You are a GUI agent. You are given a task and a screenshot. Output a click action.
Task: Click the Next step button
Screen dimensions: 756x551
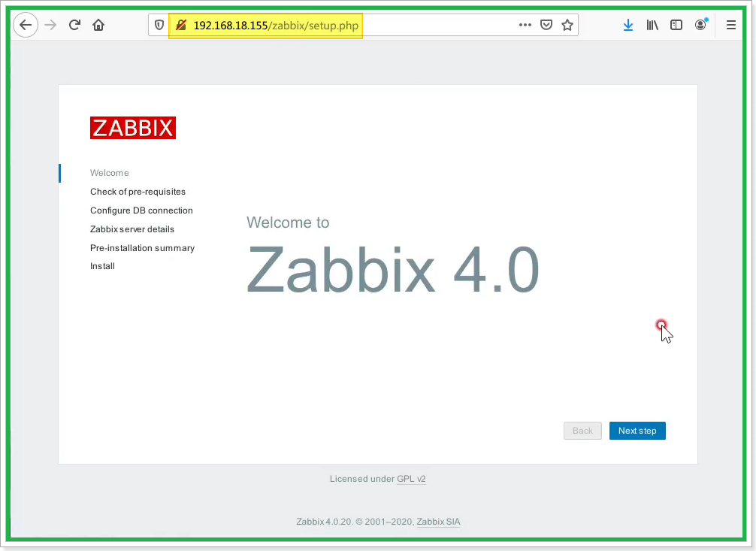pos(637,431)
